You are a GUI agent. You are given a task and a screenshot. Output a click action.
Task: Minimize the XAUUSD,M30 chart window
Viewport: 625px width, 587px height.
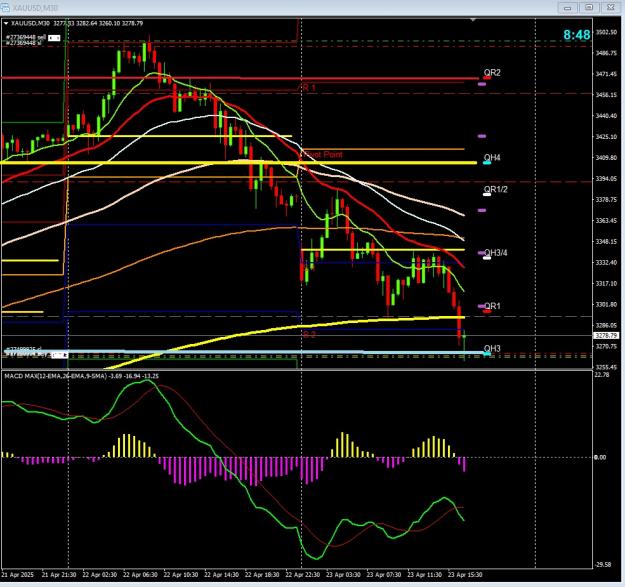coord(568,8)
